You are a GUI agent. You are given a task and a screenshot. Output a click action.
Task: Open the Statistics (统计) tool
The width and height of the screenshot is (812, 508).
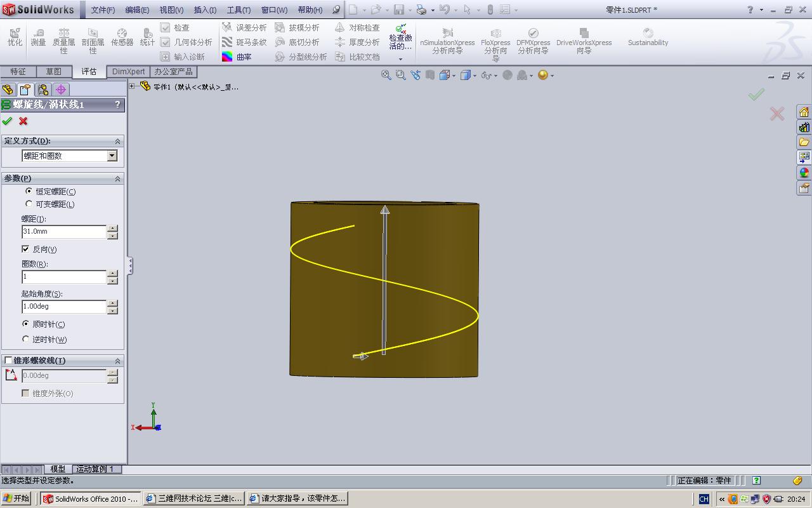click(x=147, y=37)
